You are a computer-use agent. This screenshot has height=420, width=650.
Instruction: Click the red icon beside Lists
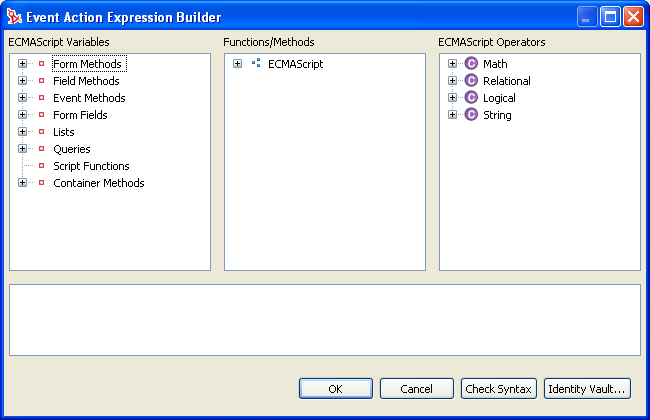41,132
